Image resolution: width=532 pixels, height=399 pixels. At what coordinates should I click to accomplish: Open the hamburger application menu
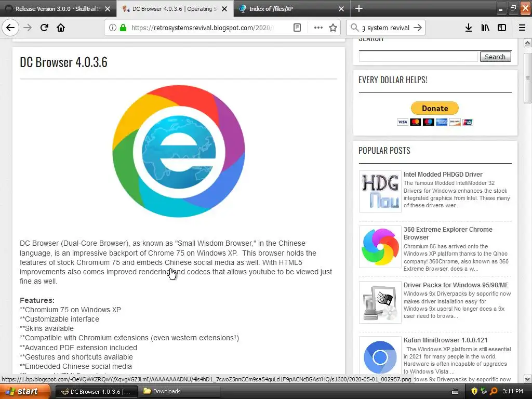[522, 28]
